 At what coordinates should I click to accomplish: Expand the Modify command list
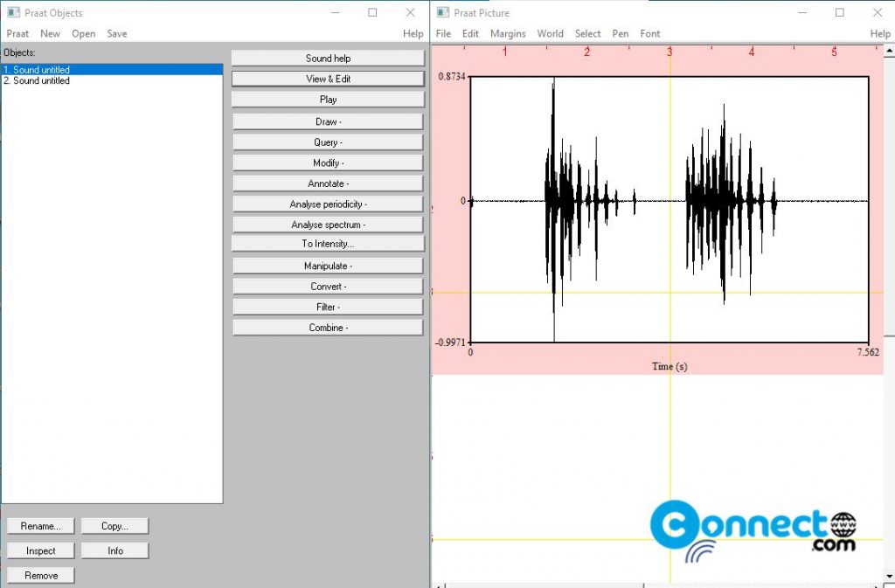(x=328, y=163)
